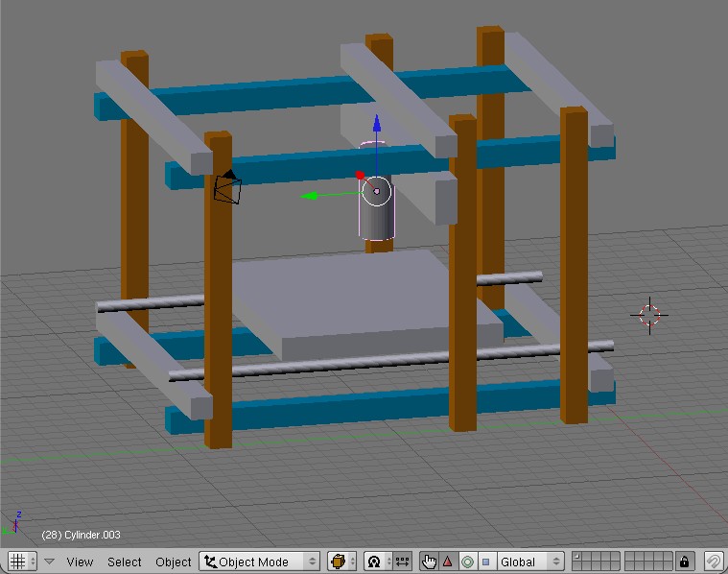Collapse the header menus with the triangle
Image resolution: width=728 pixels, height=574 pixels.
point(50,562)
